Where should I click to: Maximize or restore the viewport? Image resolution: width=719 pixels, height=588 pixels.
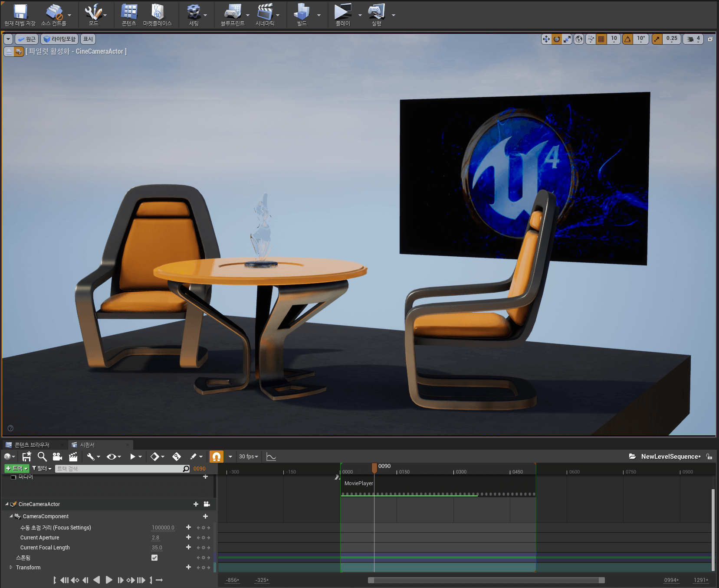click(x=710, y=39)
